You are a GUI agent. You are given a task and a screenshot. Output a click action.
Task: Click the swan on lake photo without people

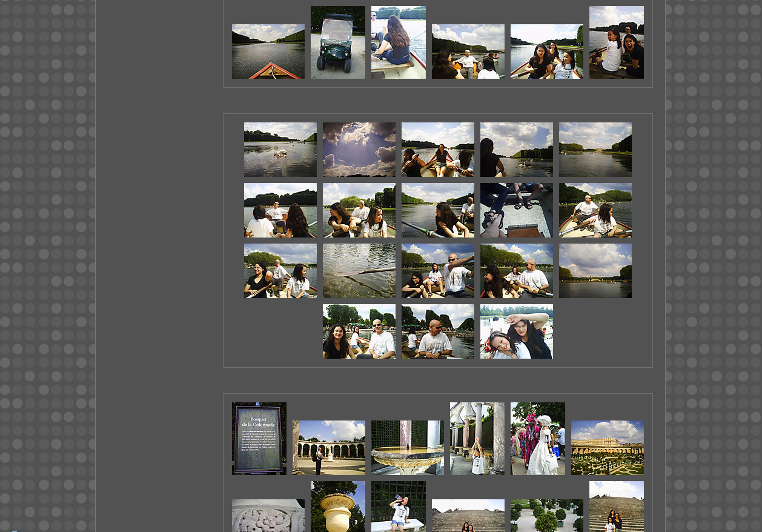pyautogui.click(x=280, y=150)
